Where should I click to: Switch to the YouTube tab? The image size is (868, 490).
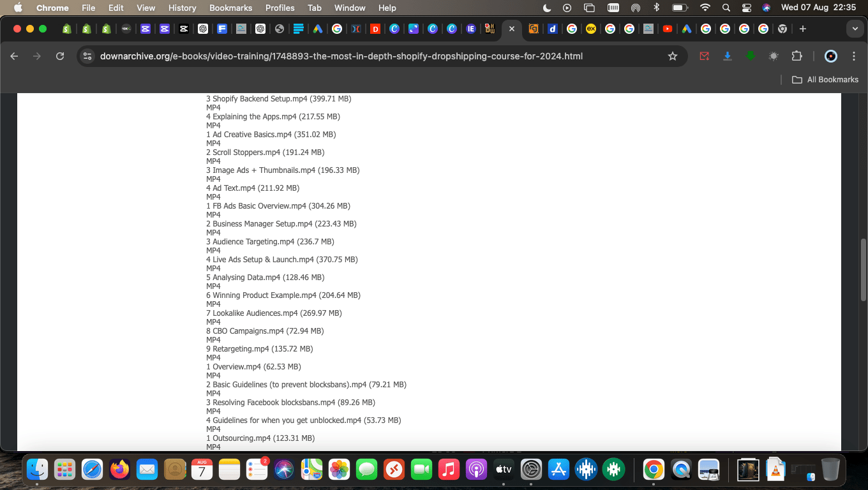pyautogui.click(x=668, y=29)
